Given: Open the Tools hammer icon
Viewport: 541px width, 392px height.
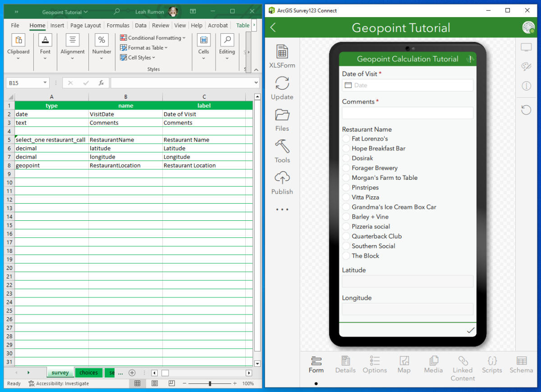Looking at the screenshot, I should [282, 147].
